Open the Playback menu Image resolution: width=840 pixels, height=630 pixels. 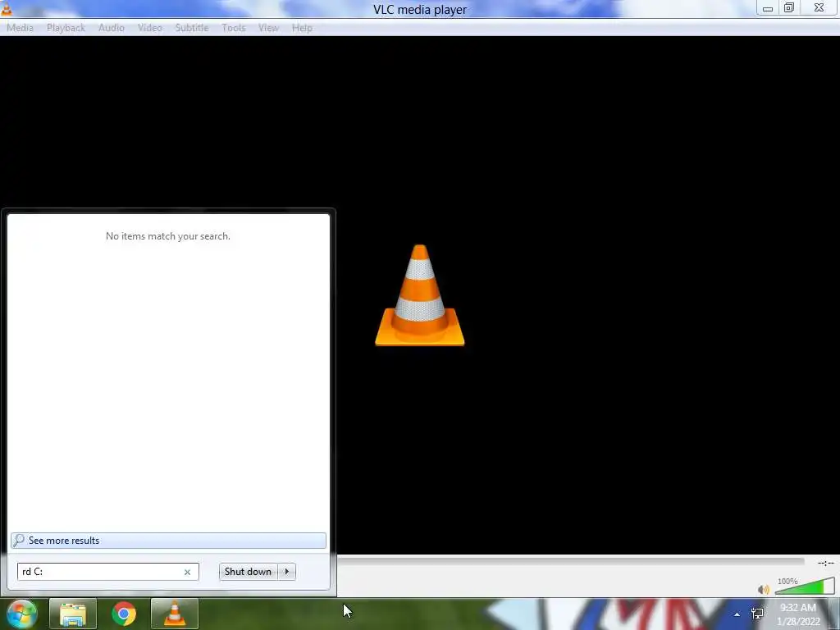click(66, 28)
